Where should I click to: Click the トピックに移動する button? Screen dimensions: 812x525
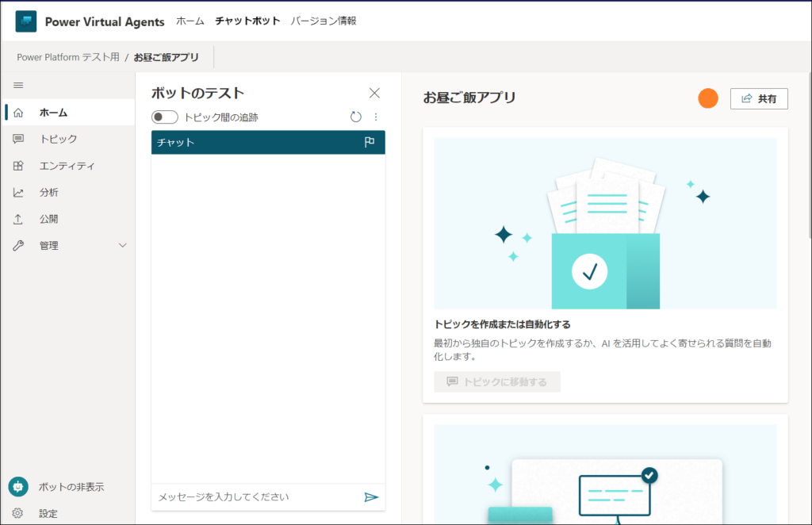[497, 381]
